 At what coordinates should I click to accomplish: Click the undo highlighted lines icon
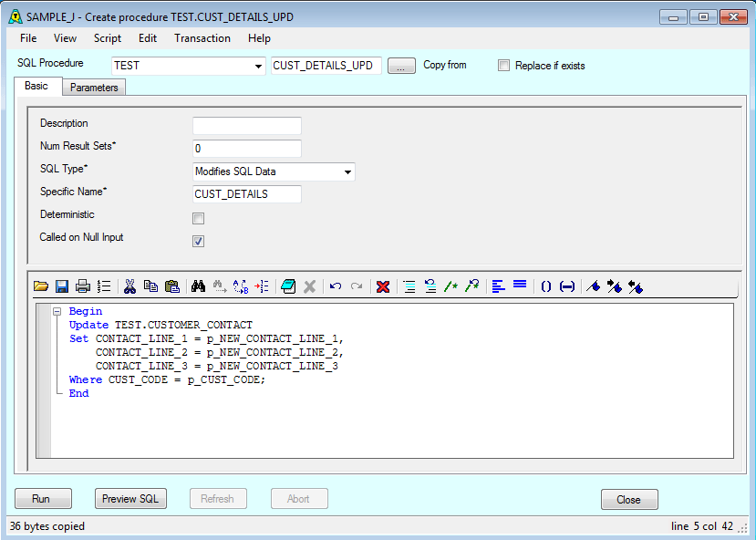(430, 286)
